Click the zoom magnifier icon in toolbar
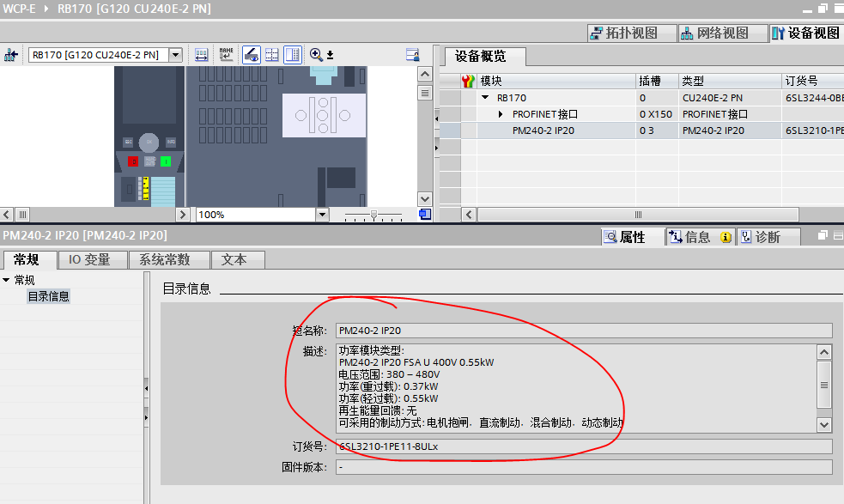This screenshot has width=844, height=504. [x=316, y=55]
